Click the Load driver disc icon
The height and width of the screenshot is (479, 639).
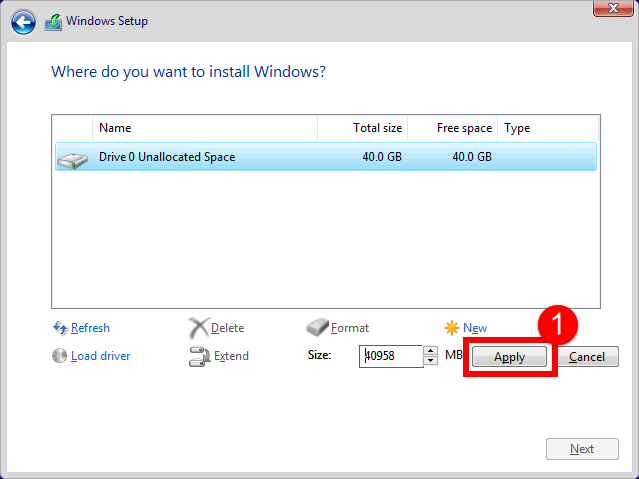tap(59, 355)
